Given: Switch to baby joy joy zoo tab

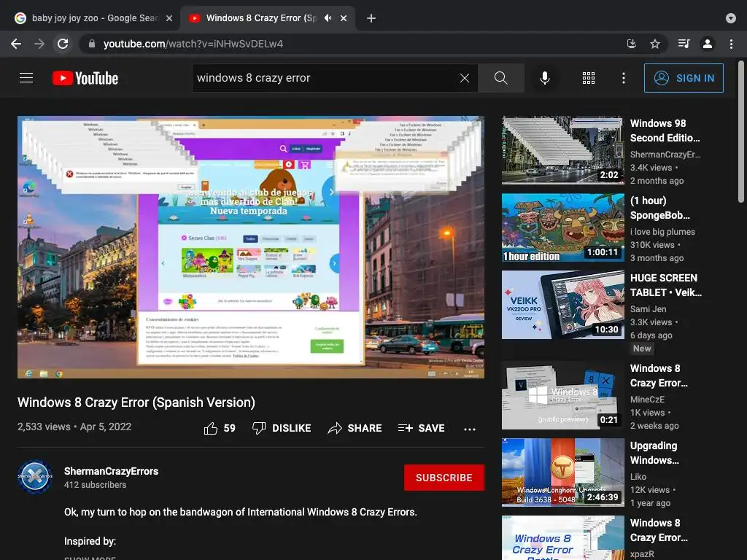Looking at the screenshot, I should (94, 18).
